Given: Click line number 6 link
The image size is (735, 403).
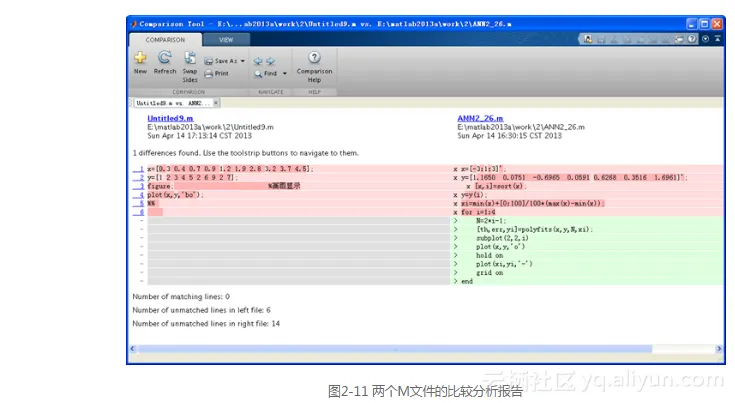Looking at the screenshot, I should point(139,212).
